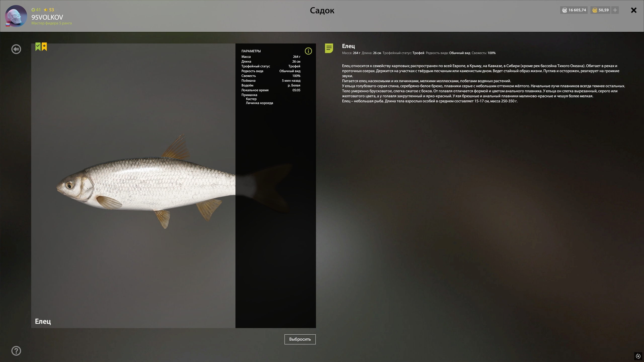Screen dimensions: 644x362
Task: Click the green checkmark ribbon badge
Action: (38, 47)
